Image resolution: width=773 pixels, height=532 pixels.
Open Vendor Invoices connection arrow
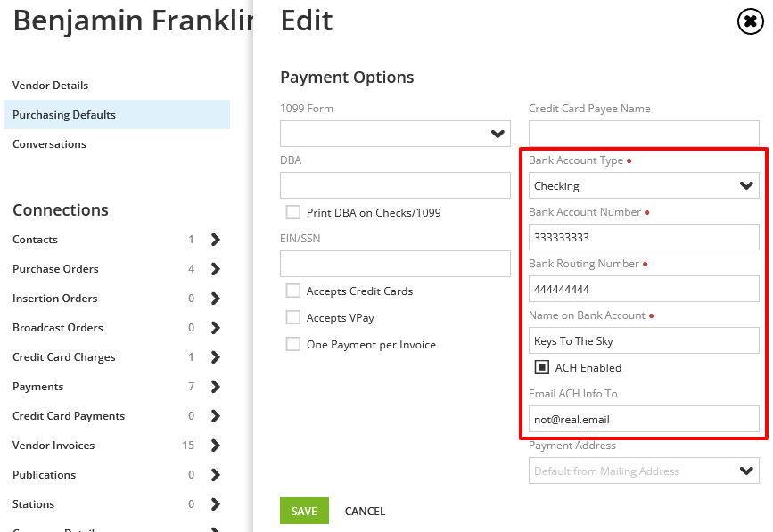[215, 446]
